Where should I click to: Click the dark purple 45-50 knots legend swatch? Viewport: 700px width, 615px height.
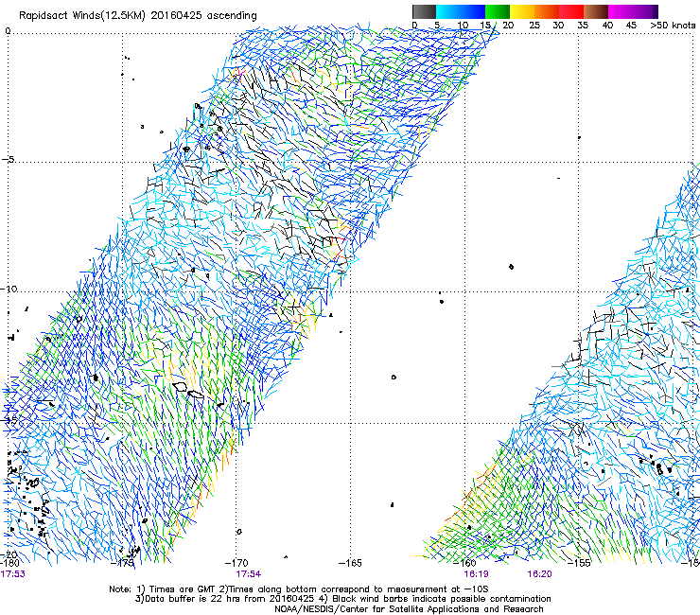[x=645, y=11]
